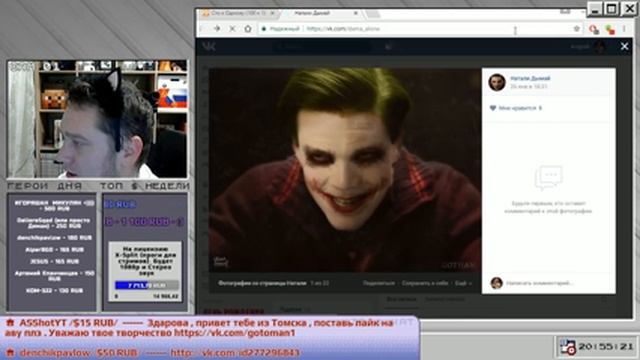Click the vk.com/gotoman1 link in donation message

pos(234,333)
